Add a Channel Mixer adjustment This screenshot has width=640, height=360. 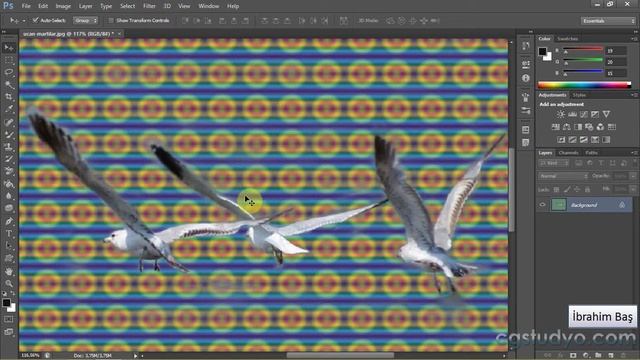[600, 127]
